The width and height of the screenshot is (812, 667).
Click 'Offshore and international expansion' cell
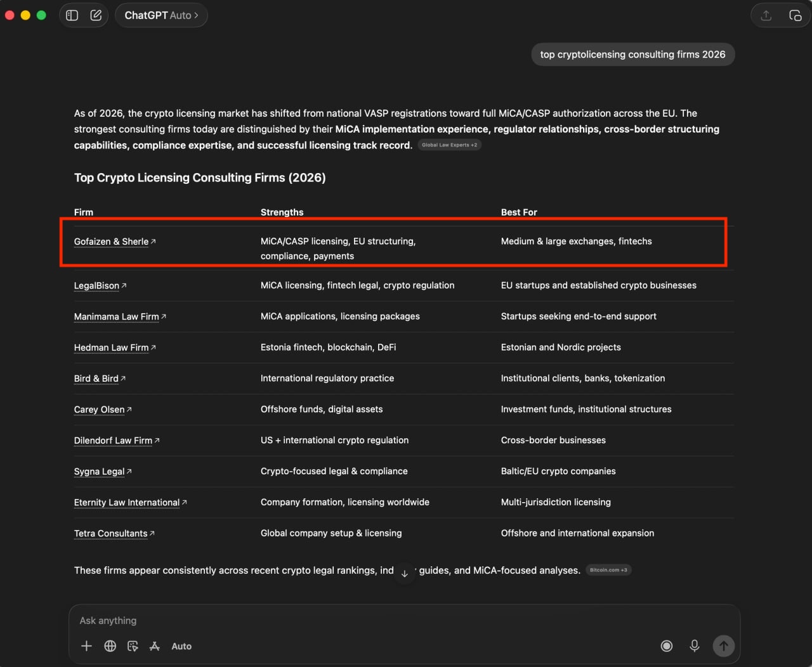pyautogui.click(x=577, y=533)
